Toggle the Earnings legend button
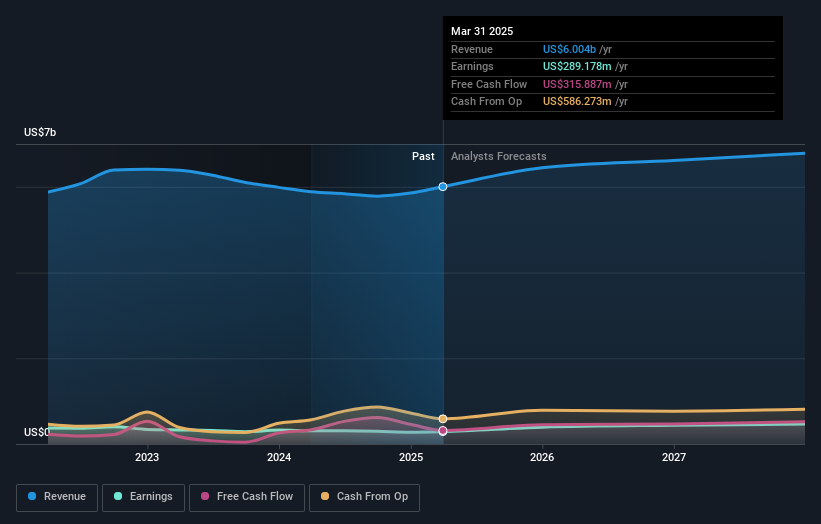This screenshot has height=524, width=821. (143, 497)
